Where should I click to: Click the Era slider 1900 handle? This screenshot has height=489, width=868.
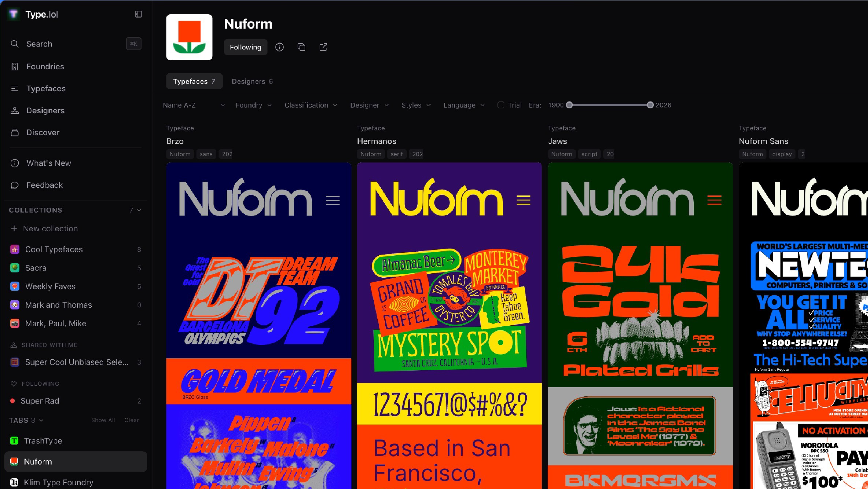pyautogui.click(x=569, y=105)
